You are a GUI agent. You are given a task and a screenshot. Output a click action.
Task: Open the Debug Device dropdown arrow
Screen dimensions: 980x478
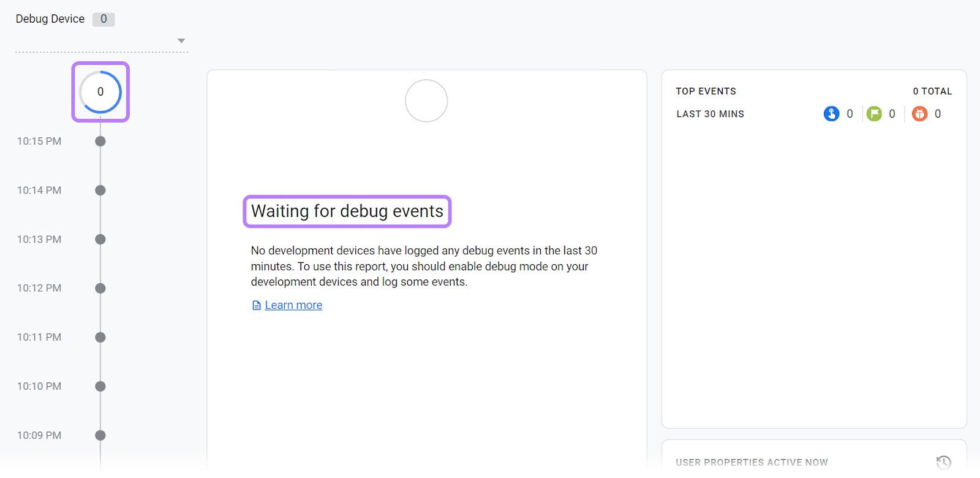coord(181,41)
